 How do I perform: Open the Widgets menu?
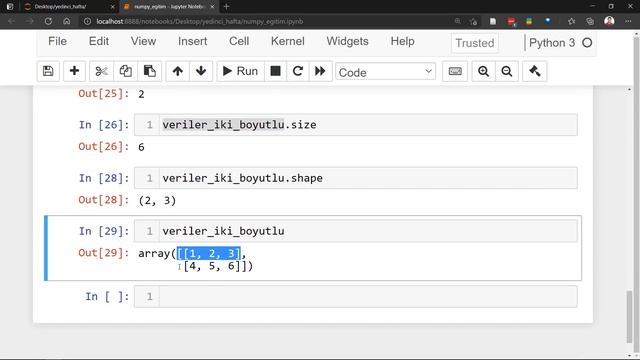[x=347, y=41]
